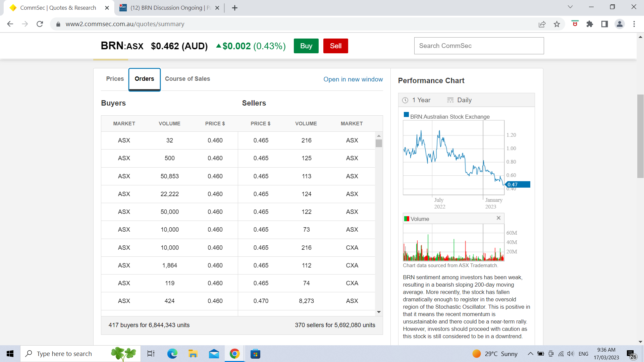Click buyer volume 50,853 cell
The image size is (644, 362).
tap(169, 176)
